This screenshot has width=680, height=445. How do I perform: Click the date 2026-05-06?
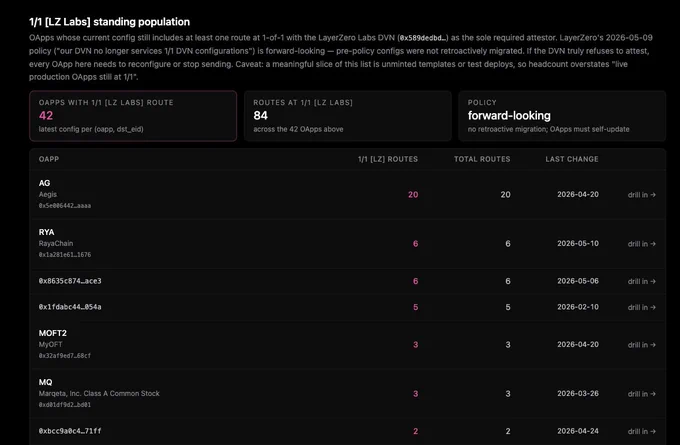click(x=578, y=281)
